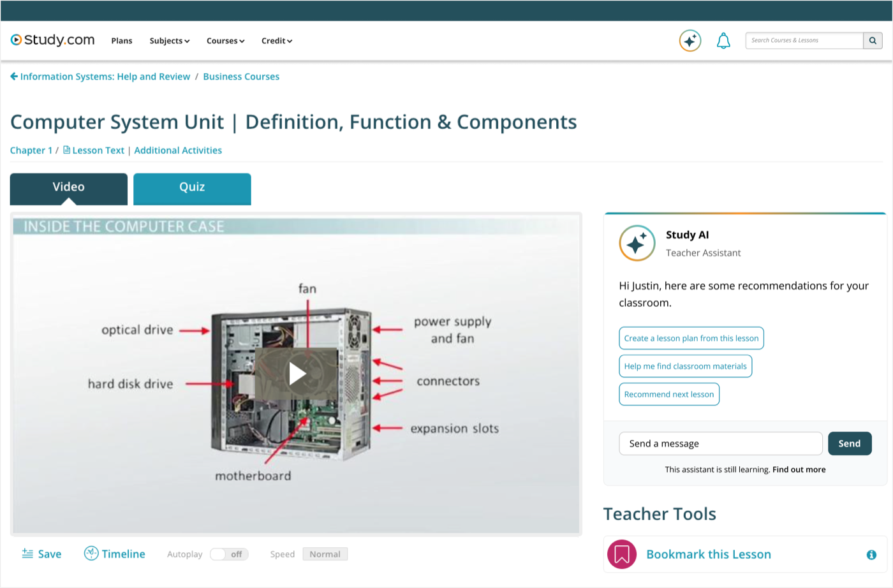This screenshot has height=588, width=893.
Task: Click the Send button
Action: [x=850, y=443]
